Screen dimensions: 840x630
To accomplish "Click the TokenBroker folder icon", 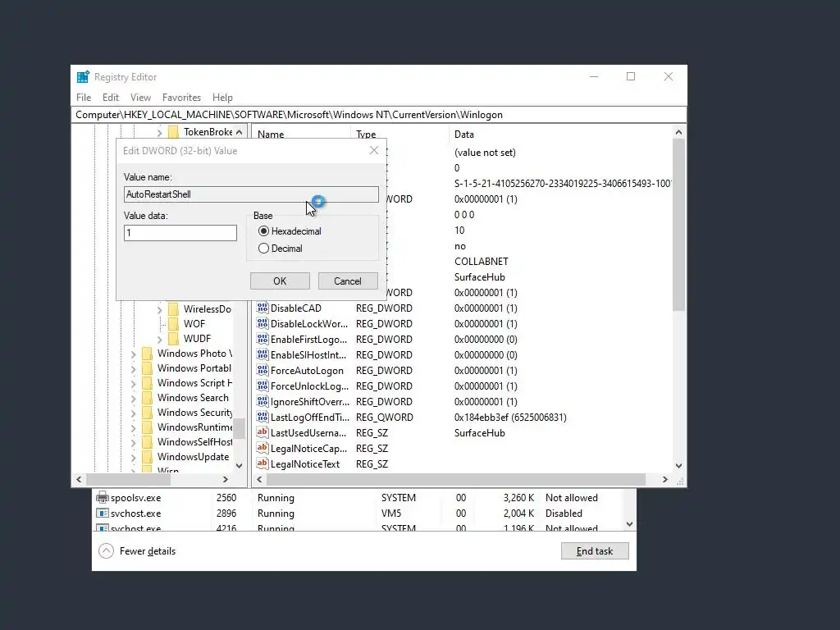I will 173,132.
